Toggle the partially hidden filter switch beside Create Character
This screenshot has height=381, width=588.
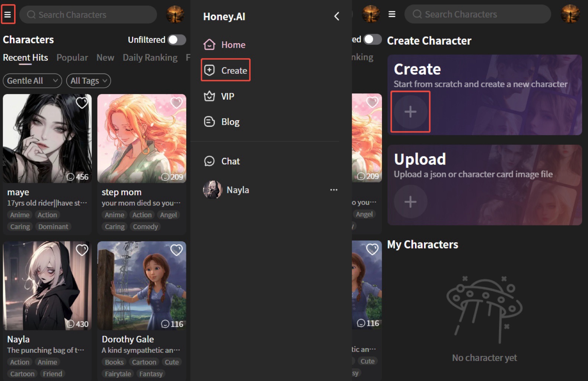coord(372,39)
